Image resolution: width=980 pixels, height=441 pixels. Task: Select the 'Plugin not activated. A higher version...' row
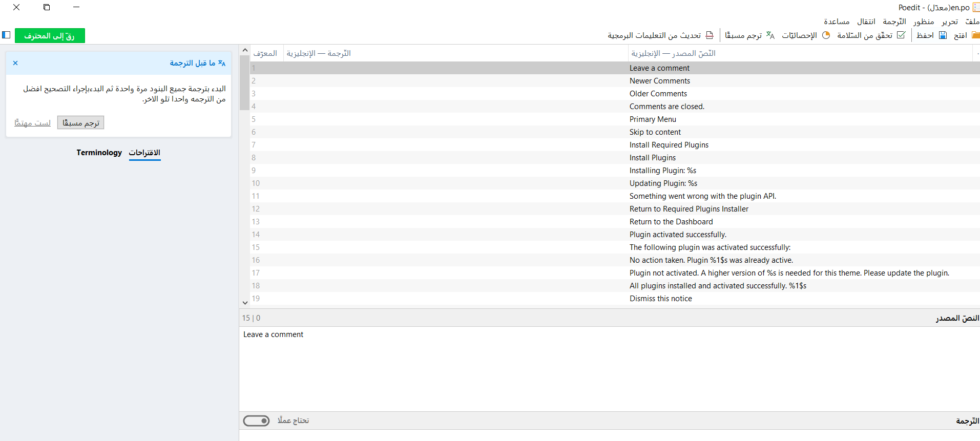pyautogui.click(x=615, y=273)
